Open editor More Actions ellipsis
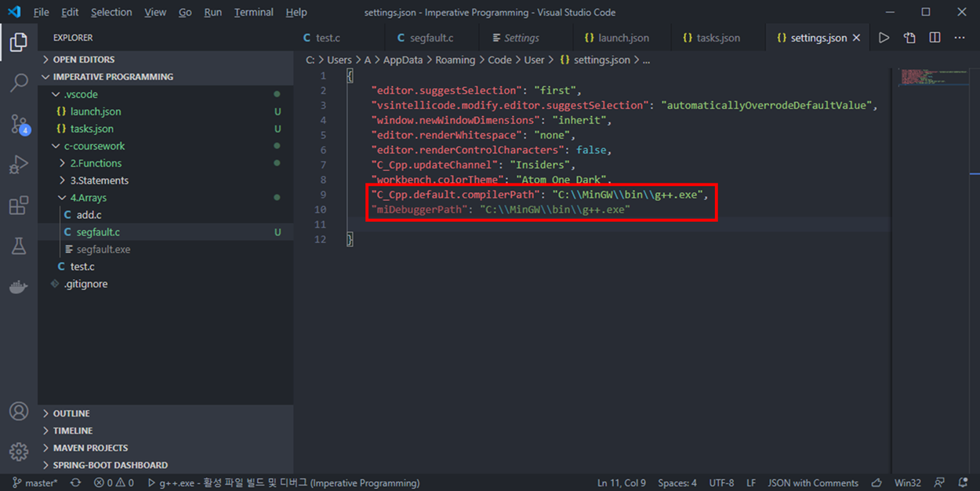 [960, 38]
